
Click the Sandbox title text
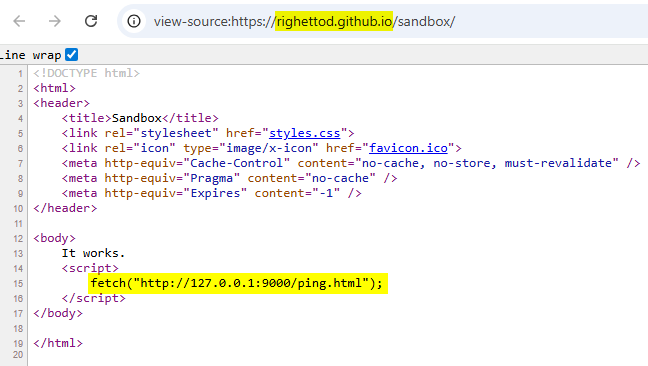(136, 118)
